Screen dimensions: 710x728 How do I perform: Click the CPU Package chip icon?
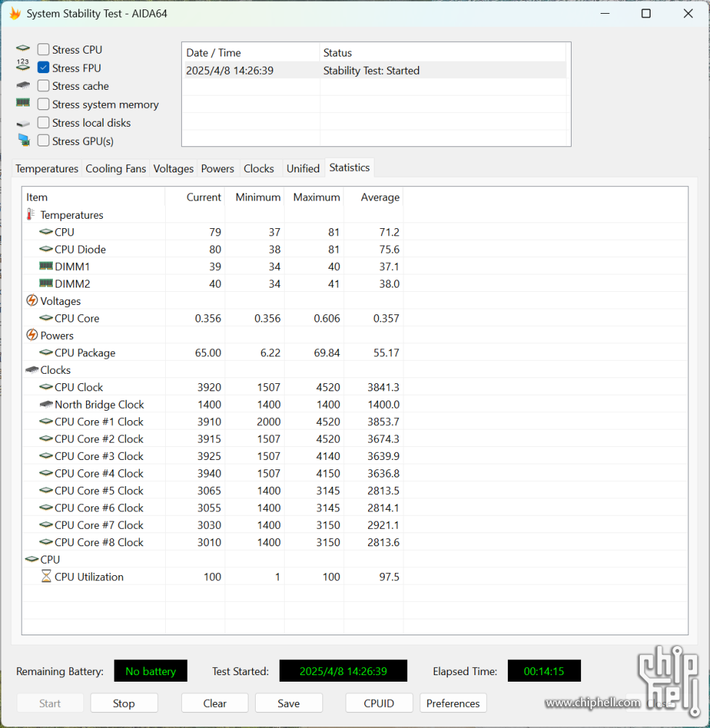[x=46, y=352]
